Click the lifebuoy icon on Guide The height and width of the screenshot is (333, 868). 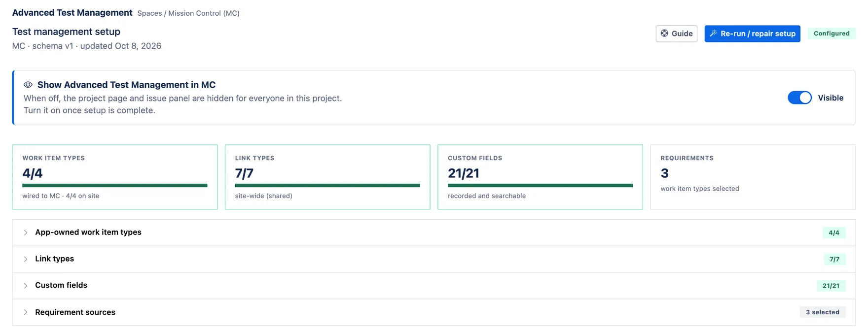(664, 33)
